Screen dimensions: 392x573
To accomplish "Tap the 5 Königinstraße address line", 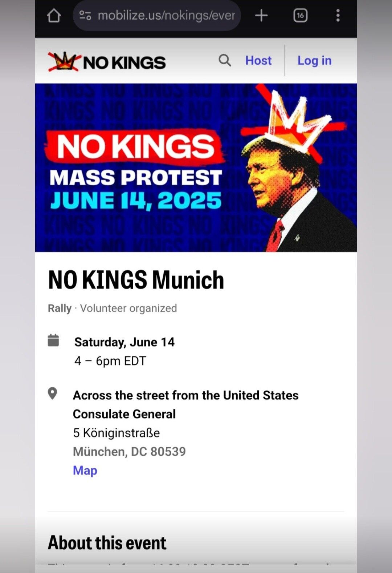I will (x=116, y=433).
